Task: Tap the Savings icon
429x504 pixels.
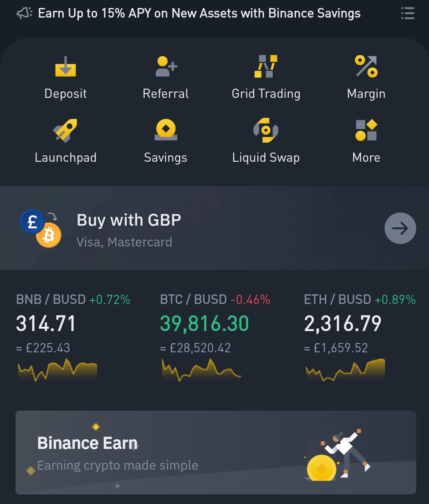Action: 166,130
